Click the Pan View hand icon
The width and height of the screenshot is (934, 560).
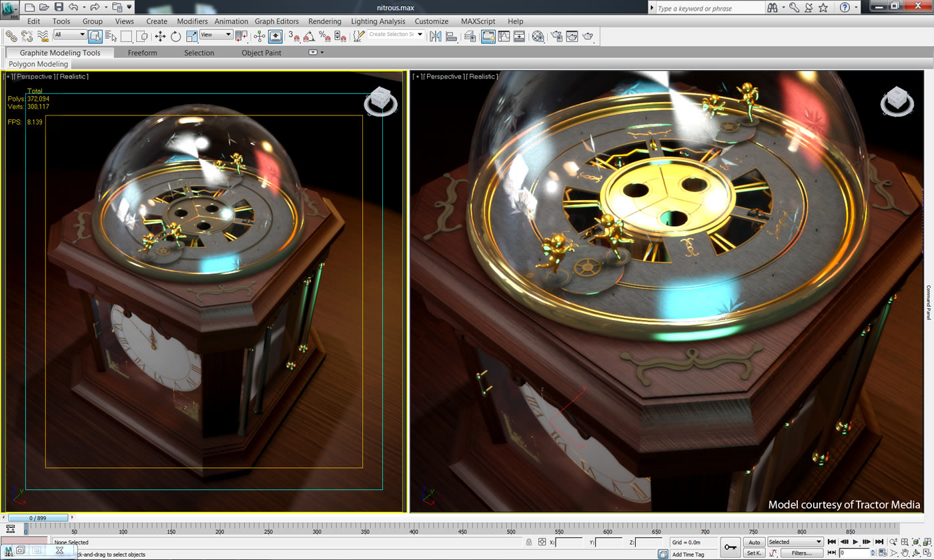[x=905, y=553]
